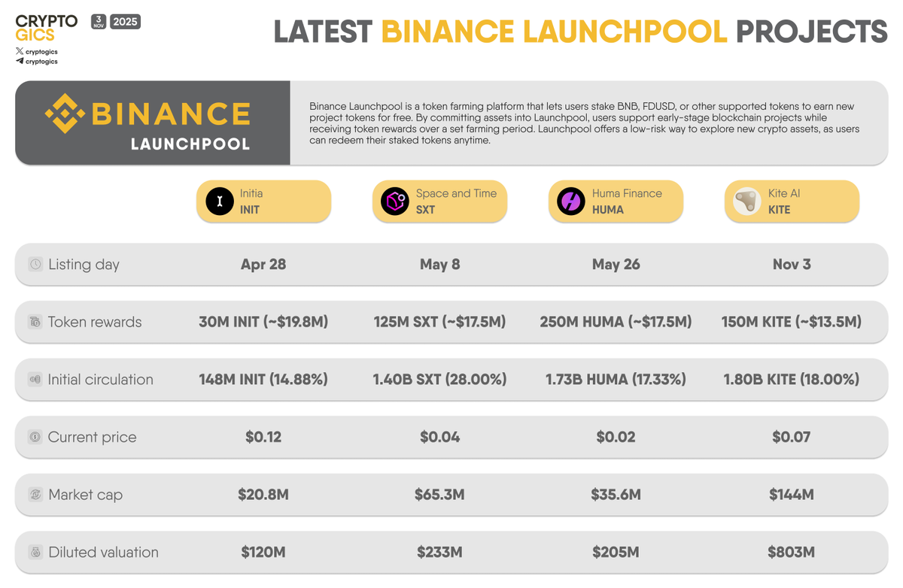
Task: Click the $233M diluted valuation
Action: pos(439,553)
